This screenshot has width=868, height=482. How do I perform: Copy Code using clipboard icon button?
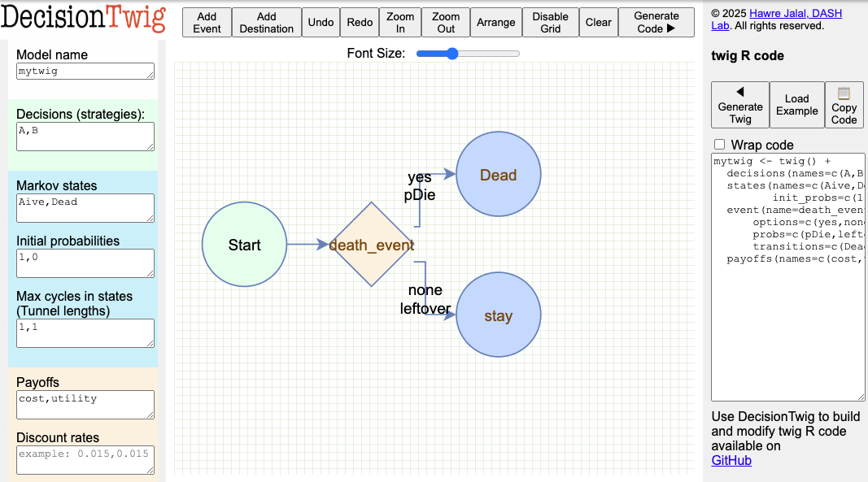click(x=844, y=105)
